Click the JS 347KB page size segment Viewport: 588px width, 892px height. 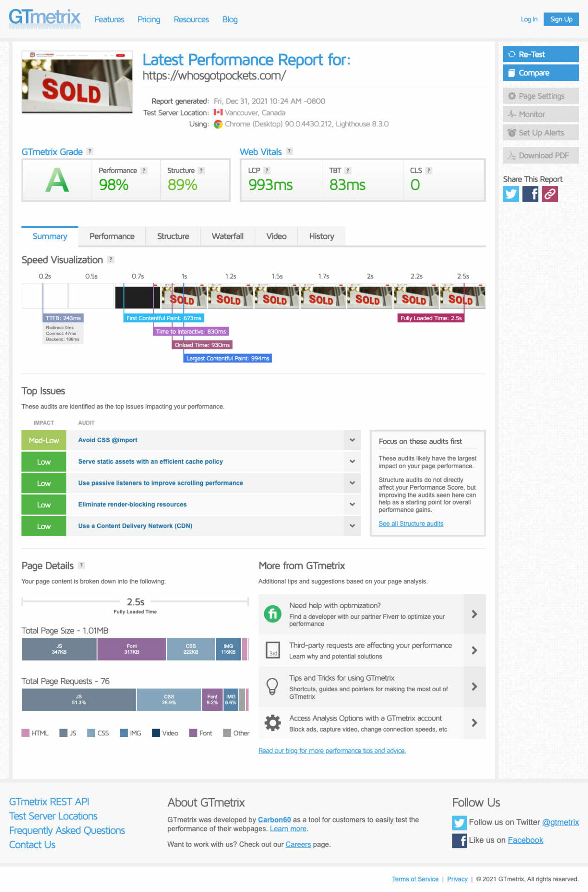[x=59, y=649]
